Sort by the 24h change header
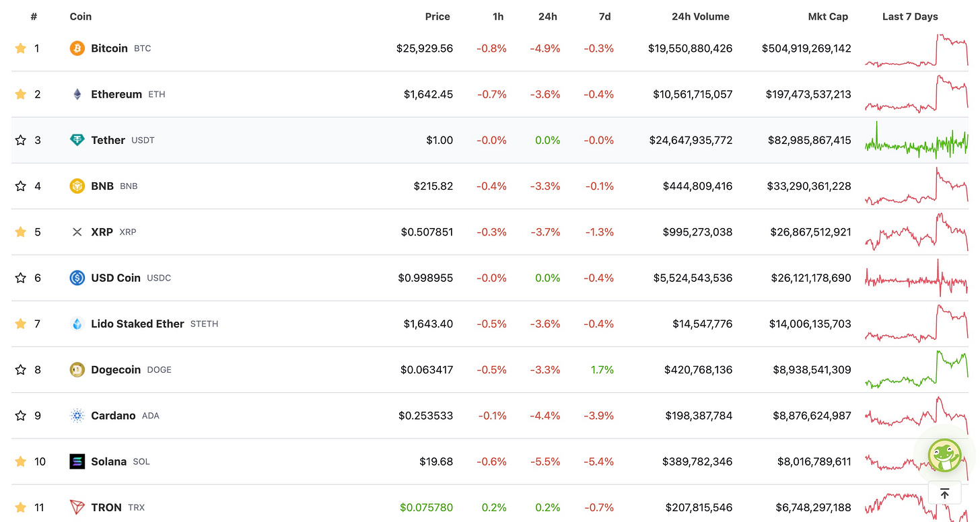The height and width of the screenshot is (522, 980). (x=548, y=16)
